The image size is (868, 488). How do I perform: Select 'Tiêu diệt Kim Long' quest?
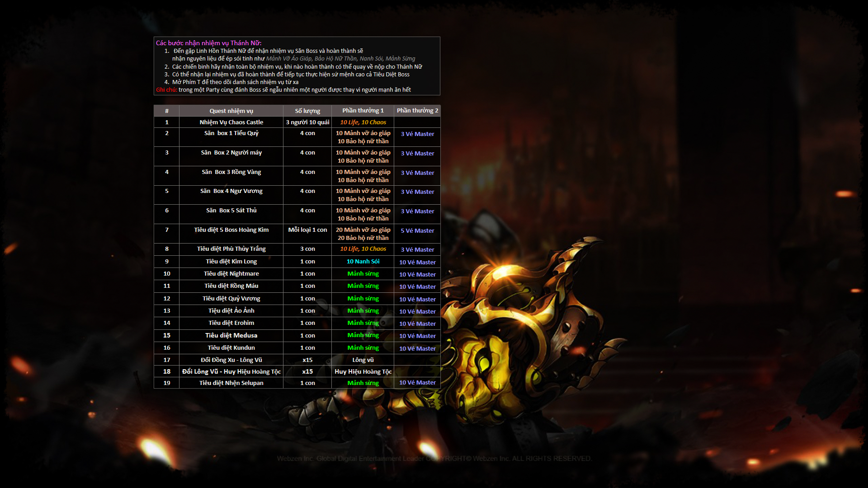coord(231,262)
